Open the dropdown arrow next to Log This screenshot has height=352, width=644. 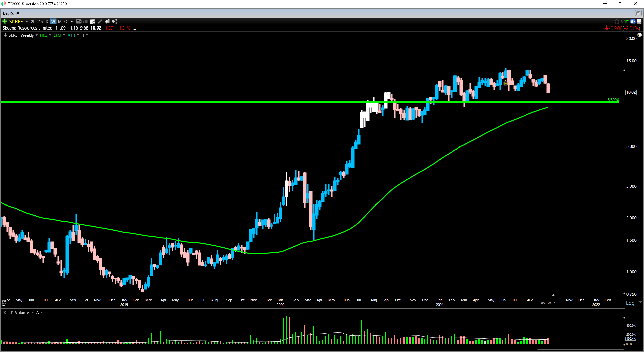point(640,302)
